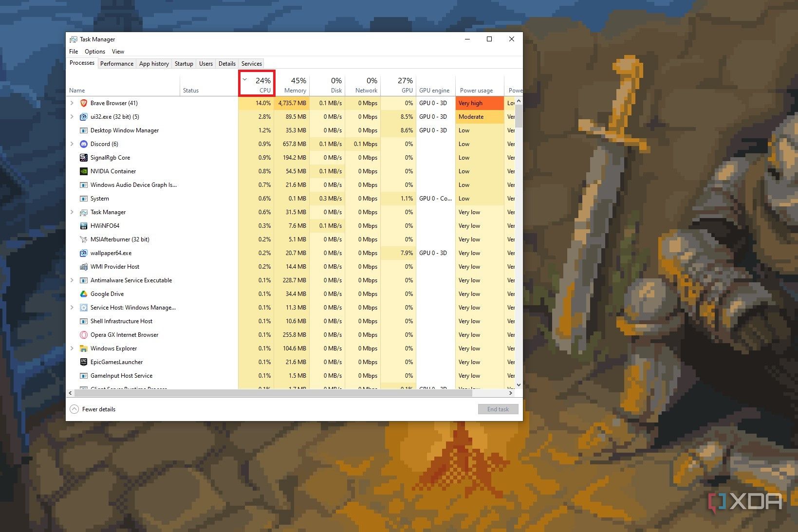Open the Options menu
Image resolution: width=798 pixels, height=532 pixels.
(95, 52)
